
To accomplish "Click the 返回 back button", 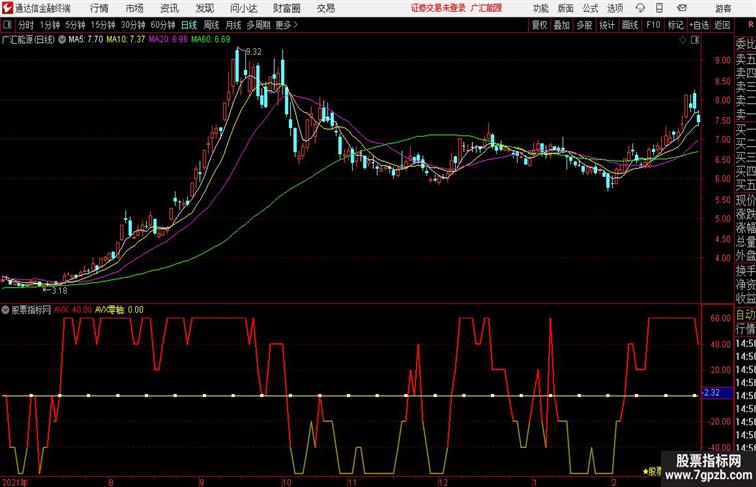I will [722, 25].
